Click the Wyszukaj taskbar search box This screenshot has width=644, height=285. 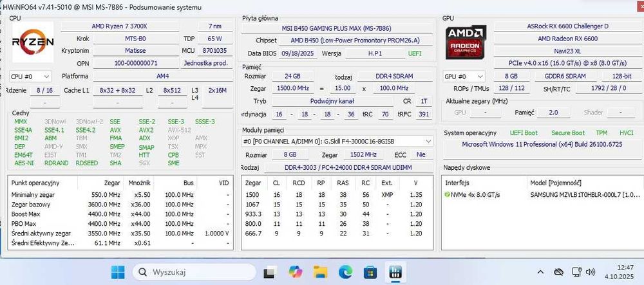[x=194, y=272]
